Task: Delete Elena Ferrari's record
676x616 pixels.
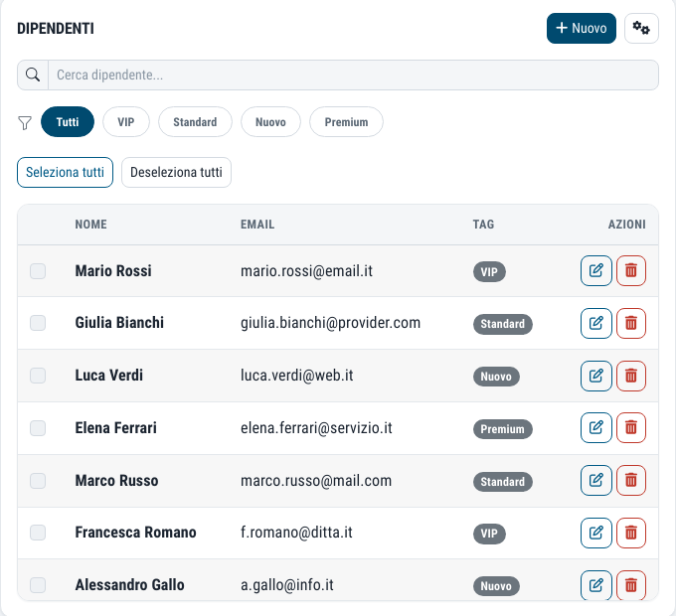Action: [x=630, y=427]
